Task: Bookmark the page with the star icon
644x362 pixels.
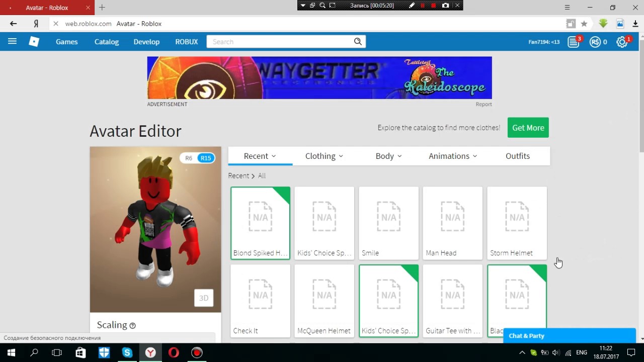Action: [584, 24]
